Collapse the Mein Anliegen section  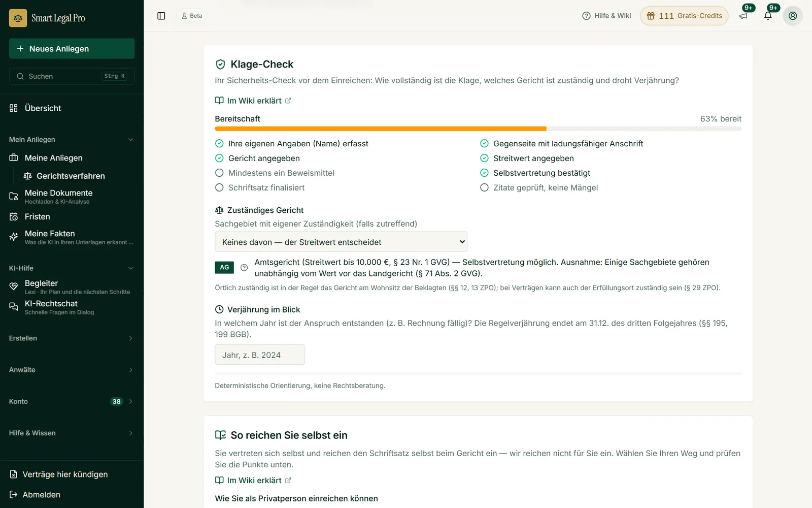[72, 140]
